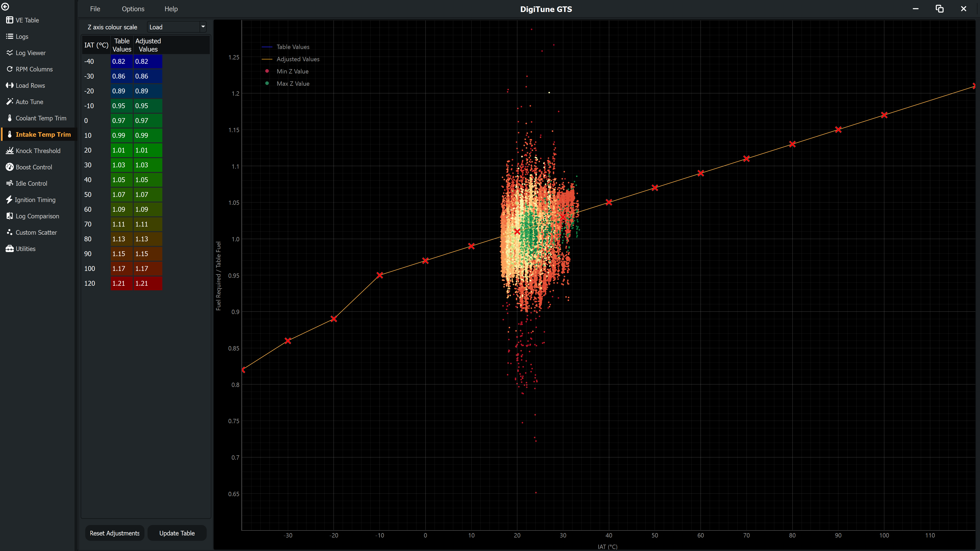Select the RPM Columns icon
980x551 pixels.
pyautogui.click(x=9, y=69)
